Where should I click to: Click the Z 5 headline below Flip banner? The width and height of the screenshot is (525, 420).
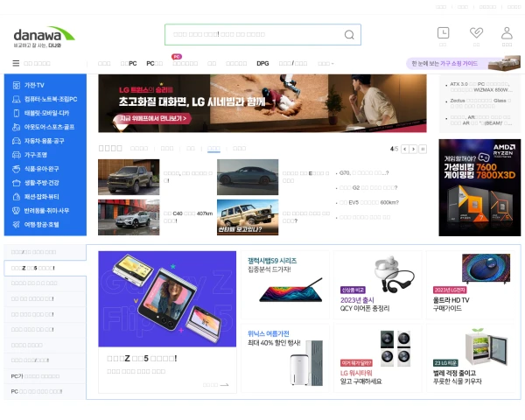pyautogui.click(x=142, y=359)
